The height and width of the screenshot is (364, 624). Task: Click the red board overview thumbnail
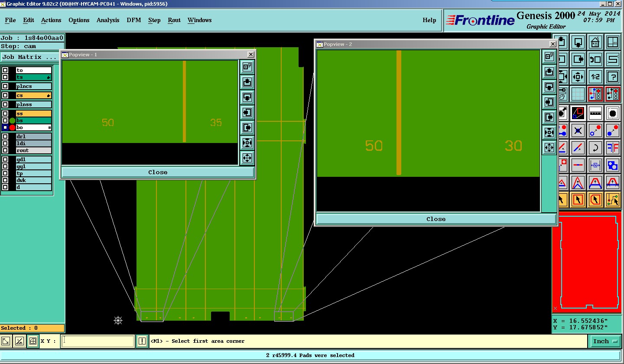586,263
